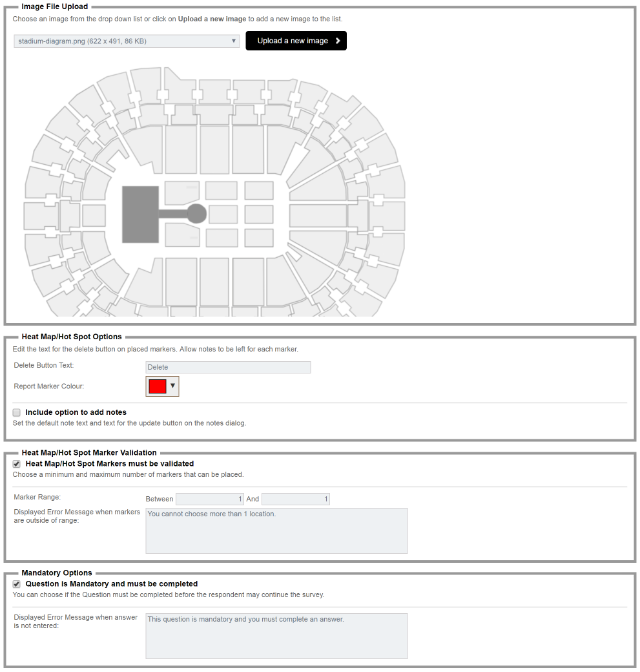Click floor block immediately right of round stage
The image size is (640, 672).
pyautogui.click(x=223, y=215)
